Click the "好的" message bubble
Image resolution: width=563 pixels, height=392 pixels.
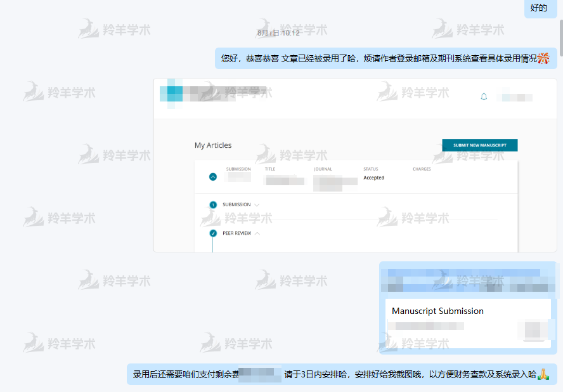point(538,8)
